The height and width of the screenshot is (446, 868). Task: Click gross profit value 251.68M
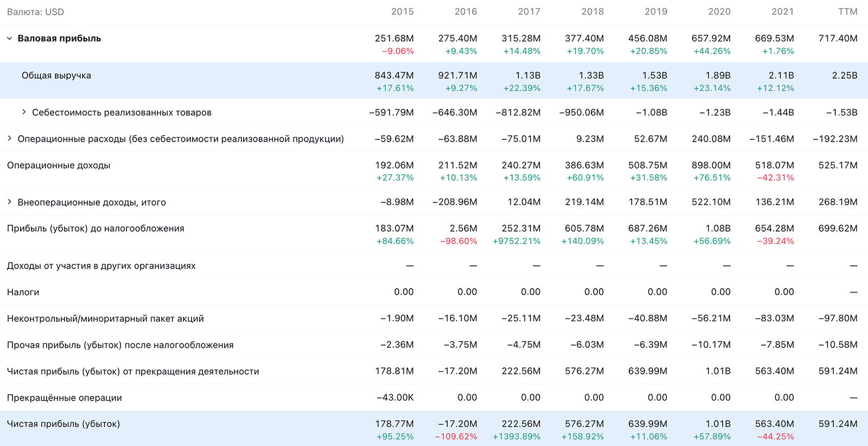394,39
